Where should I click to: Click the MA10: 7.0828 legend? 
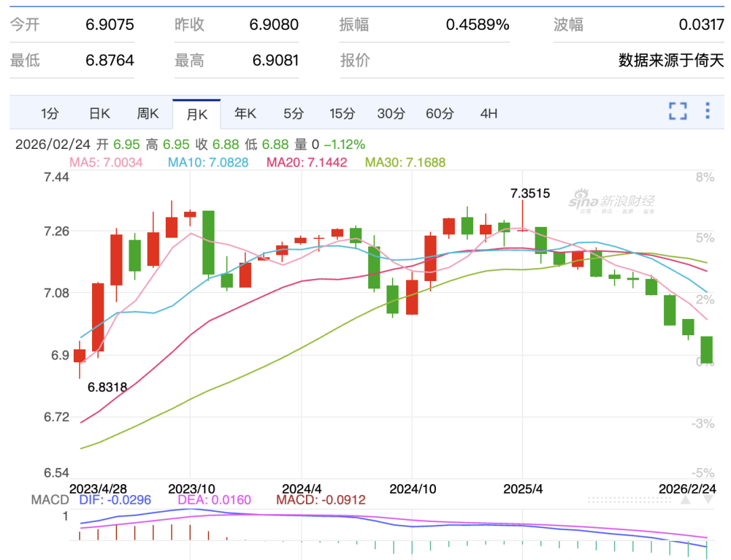click(x=208, y=163)
